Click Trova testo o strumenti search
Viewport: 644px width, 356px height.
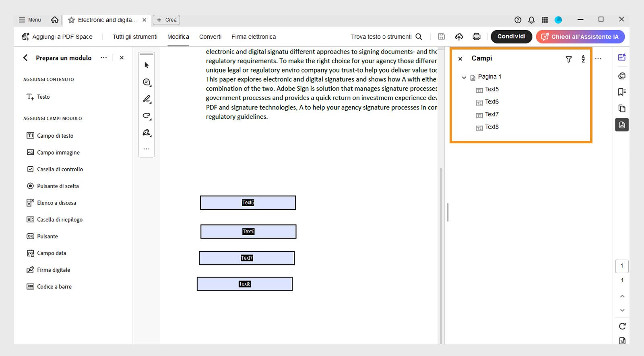386,37
